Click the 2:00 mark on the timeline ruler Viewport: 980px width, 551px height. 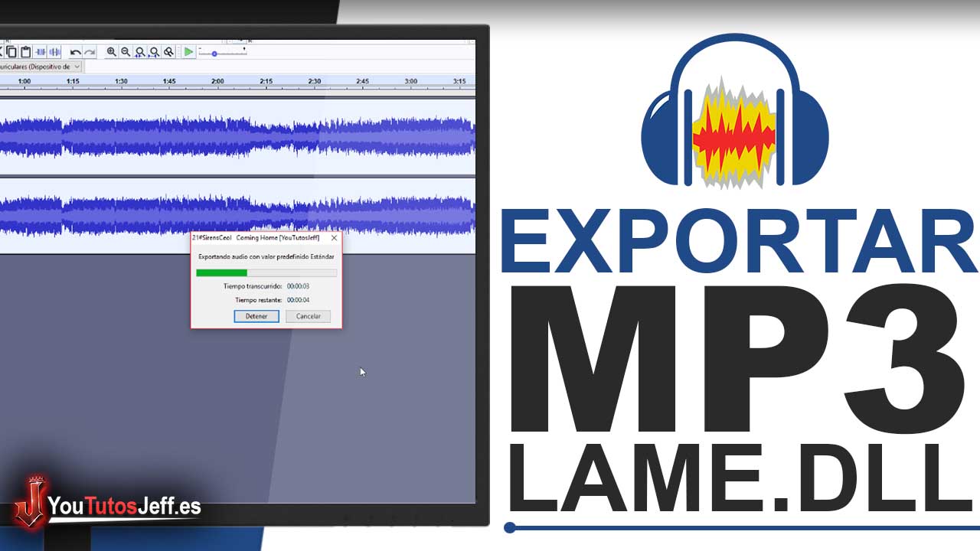pyautogui.click(x=217, y=81)
